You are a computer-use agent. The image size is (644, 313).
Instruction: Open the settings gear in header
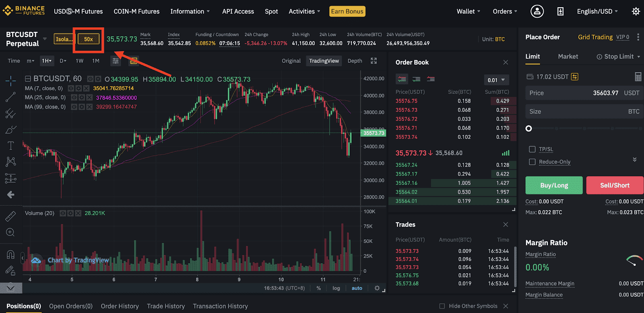click(x=636, y=11)
